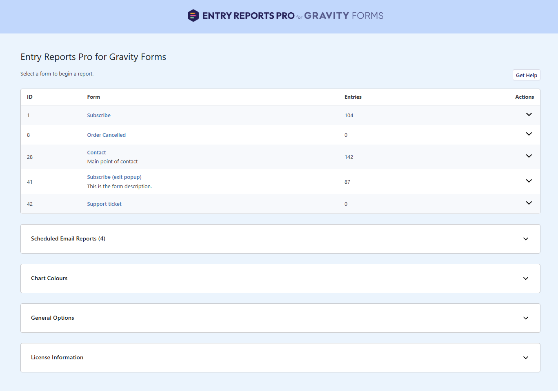Click the 'Select a form to begin a report.' text
Screen dimensions: 558x392
click(x=57, y=73)
